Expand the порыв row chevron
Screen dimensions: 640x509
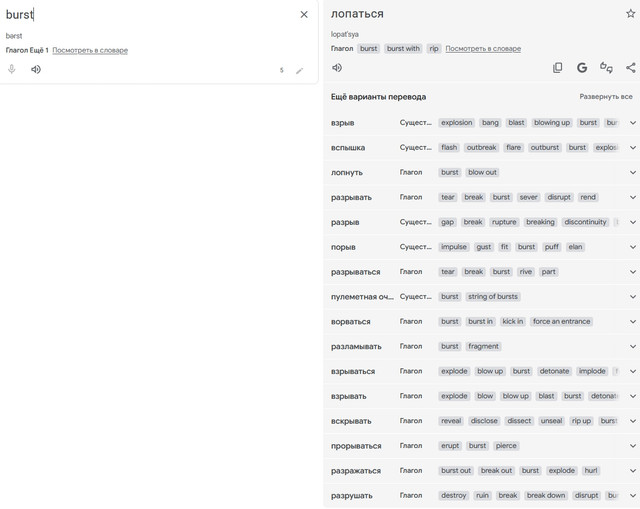633,247
